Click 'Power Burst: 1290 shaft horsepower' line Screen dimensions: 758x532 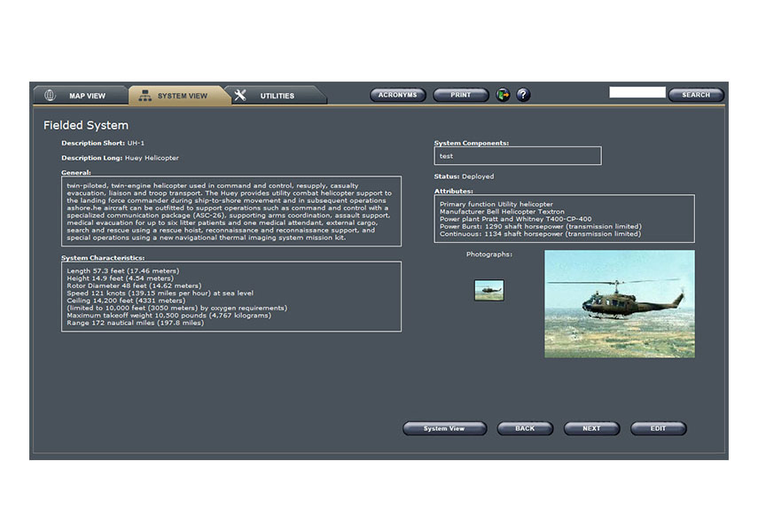[541, 226]
